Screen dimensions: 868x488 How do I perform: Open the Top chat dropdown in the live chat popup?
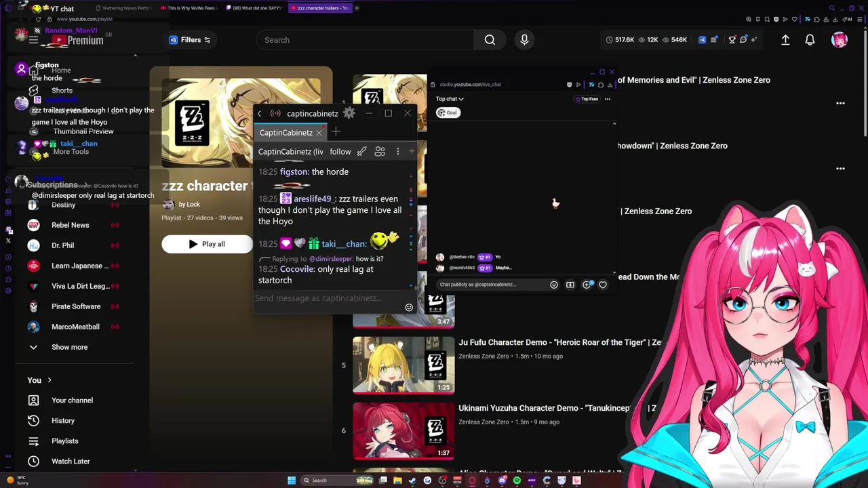[x=450, y=99]
